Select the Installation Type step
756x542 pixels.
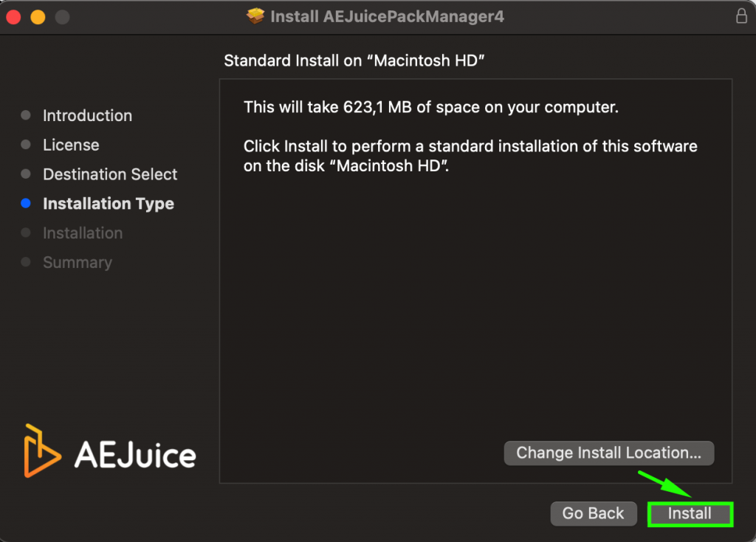tap(109, 204)
